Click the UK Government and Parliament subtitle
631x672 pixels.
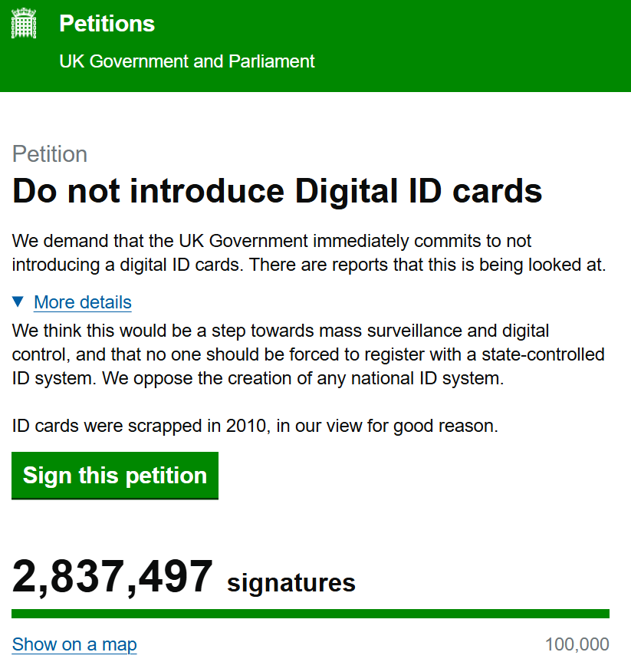(187, 61)
